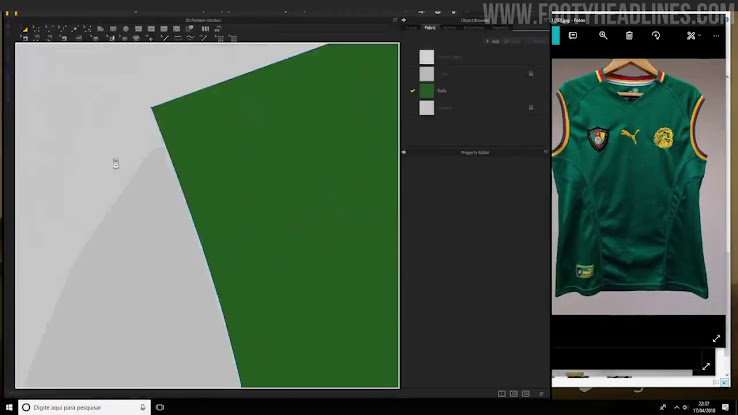Open the notification center icon
Viewport: 738px width, 415px height.
pyautogui.click(x=725, y=407)
